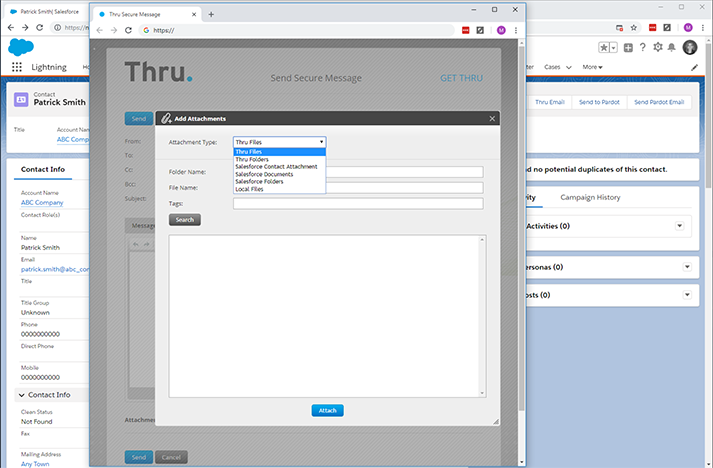Screen dimensions: 713x468
Task: Open Salesforce Notifications bell icon
Action: (x=672, y=47)
